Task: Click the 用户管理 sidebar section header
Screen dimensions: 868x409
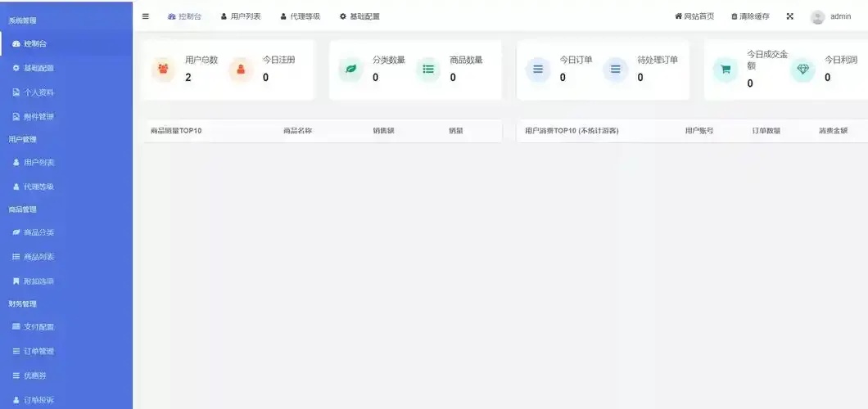Action: 23,140
